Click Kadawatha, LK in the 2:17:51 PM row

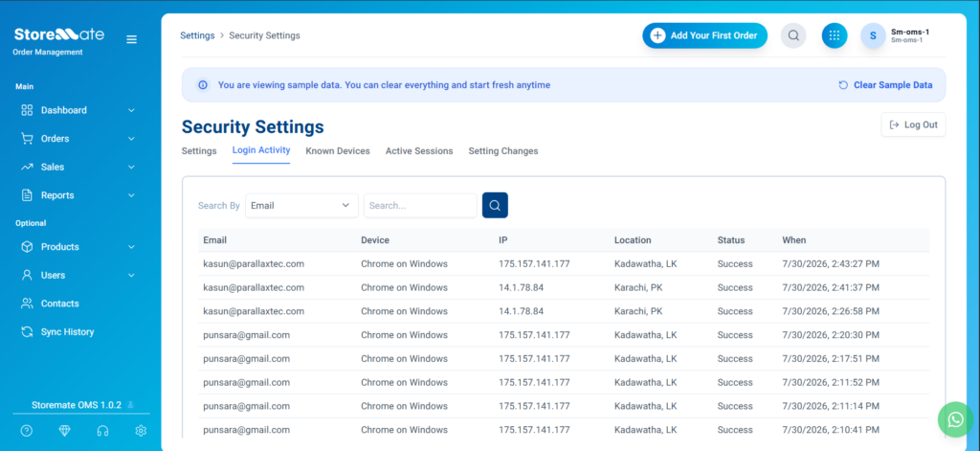(646, 358)
